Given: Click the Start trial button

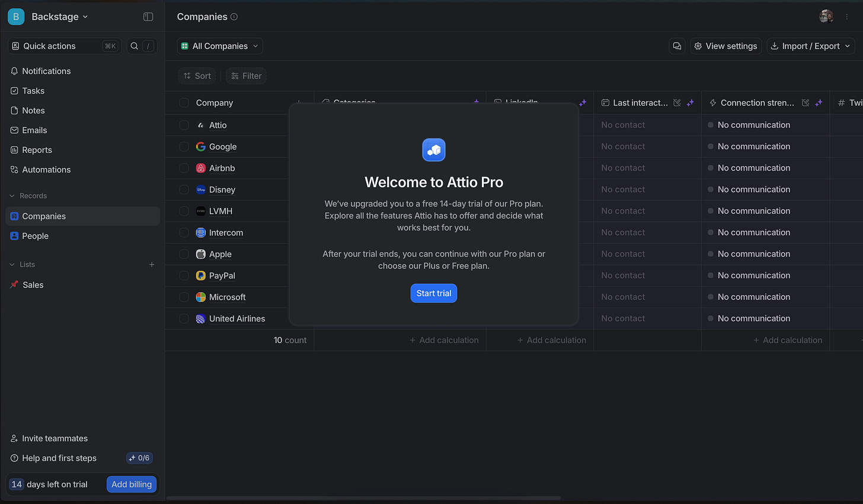Looking at the screenshot, I should point(434,293).
